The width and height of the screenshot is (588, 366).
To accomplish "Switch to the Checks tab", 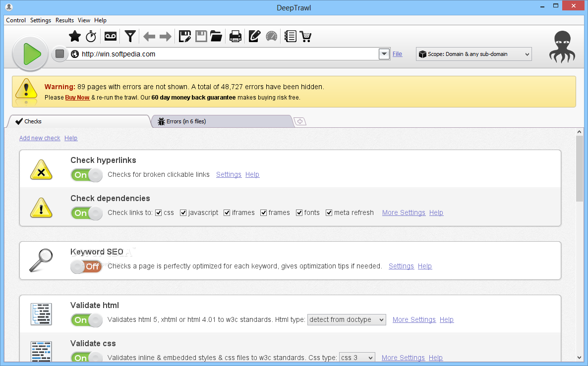I will [79, 121].
